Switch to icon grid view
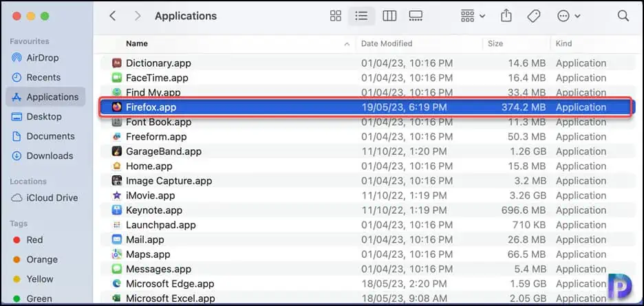Screen dimensions: 644x306 336,16
